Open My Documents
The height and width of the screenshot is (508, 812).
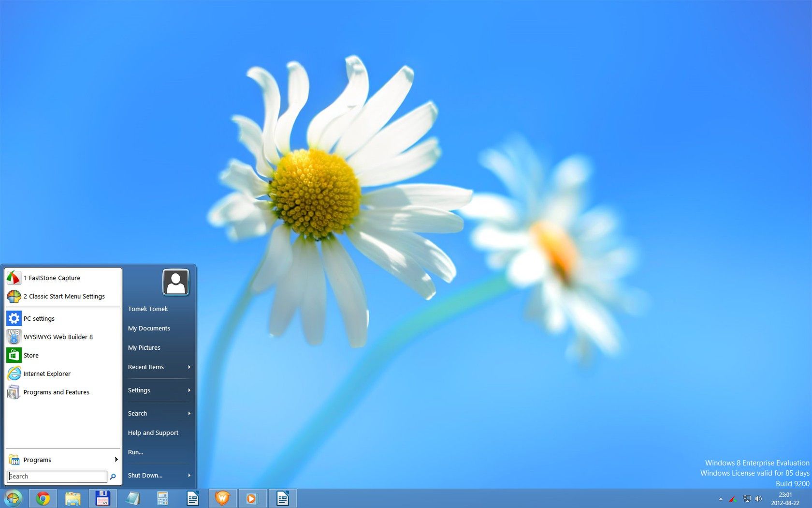(149, 328)
